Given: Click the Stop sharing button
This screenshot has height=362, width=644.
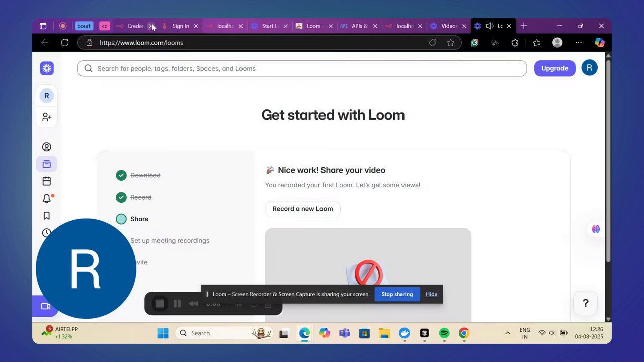Looking at the screenshot, I should point(397,294).
